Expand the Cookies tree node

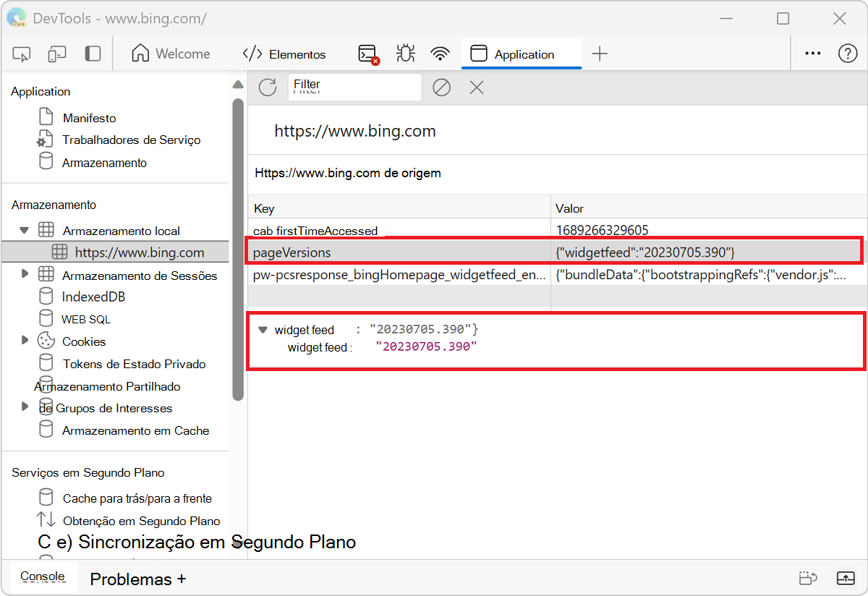(x=25, y=341)
